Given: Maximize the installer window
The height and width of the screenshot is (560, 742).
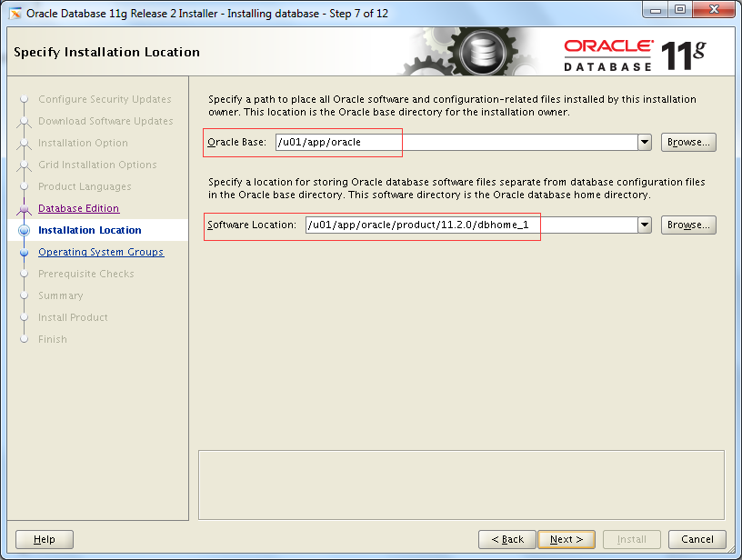Looking at the screenshot, I should [680, 10].
